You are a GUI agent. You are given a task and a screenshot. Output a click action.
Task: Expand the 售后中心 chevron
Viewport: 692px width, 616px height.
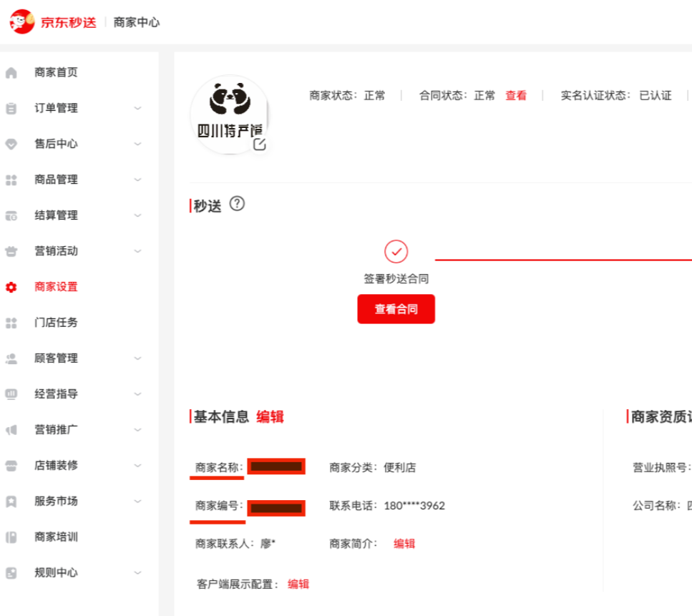tap(137, 144)
